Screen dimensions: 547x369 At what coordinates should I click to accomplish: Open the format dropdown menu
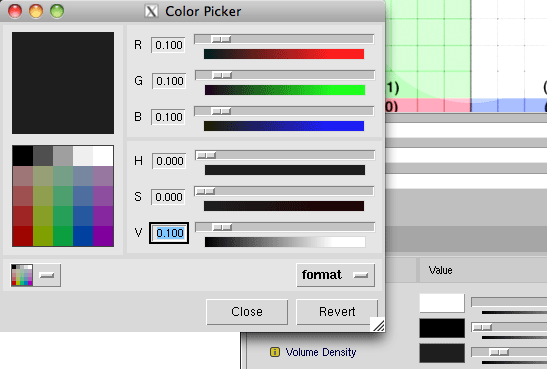pyautogui.click(x=336, y=275)
